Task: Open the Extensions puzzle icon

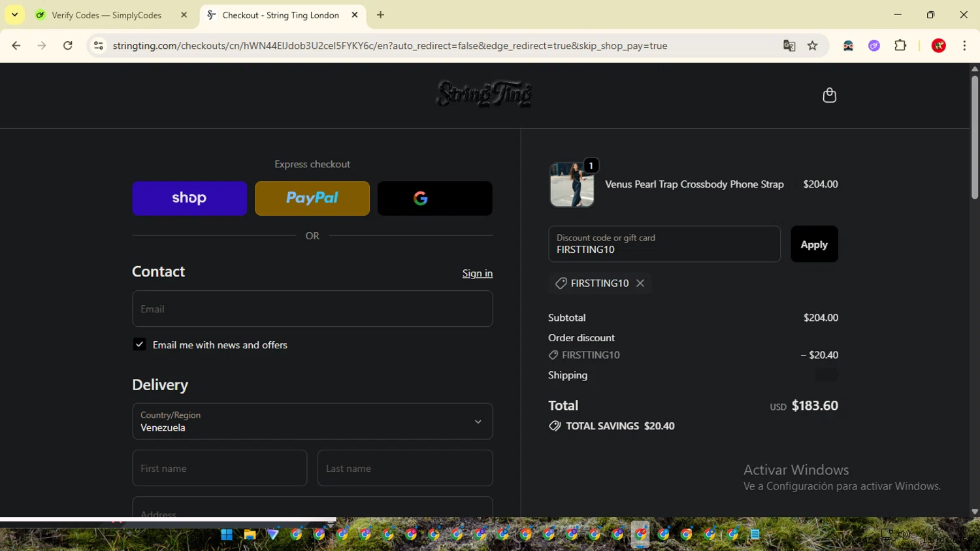Action: [900, 46]
